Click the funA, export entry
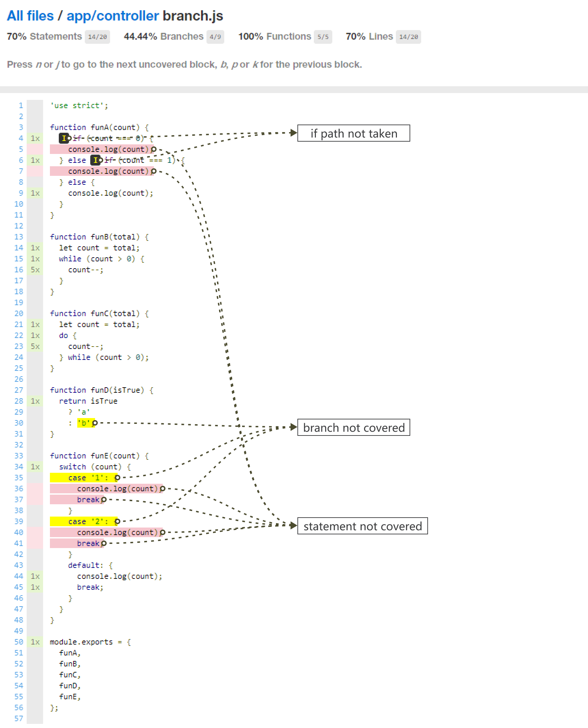The width and height of the screenshot is (588, 728). pos(70,653)
